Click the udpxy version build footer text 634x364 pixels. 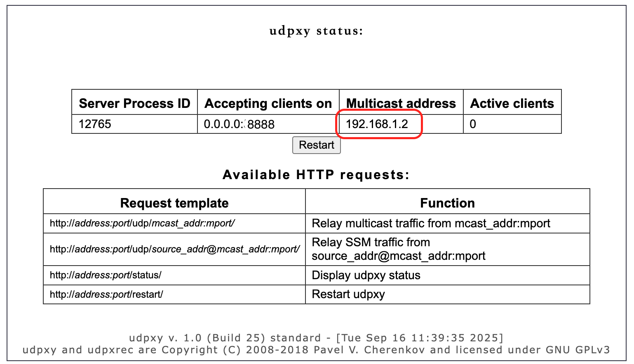[316, 338]
